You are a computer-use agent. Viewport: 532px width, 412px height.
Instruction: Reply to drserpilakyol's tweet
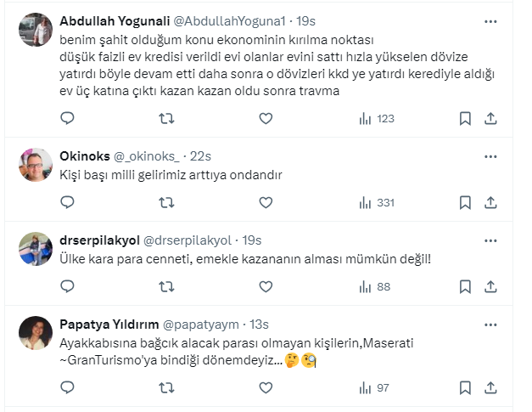(x=67, y=286)
